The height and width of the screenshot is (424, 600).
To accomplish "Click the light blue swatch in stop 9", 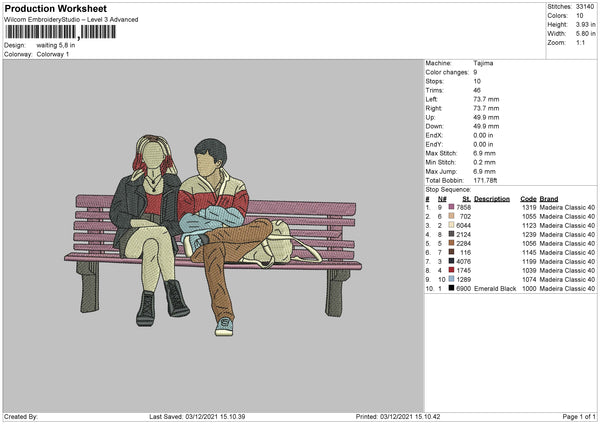I will pyautogui.click(x=451, y=279).
